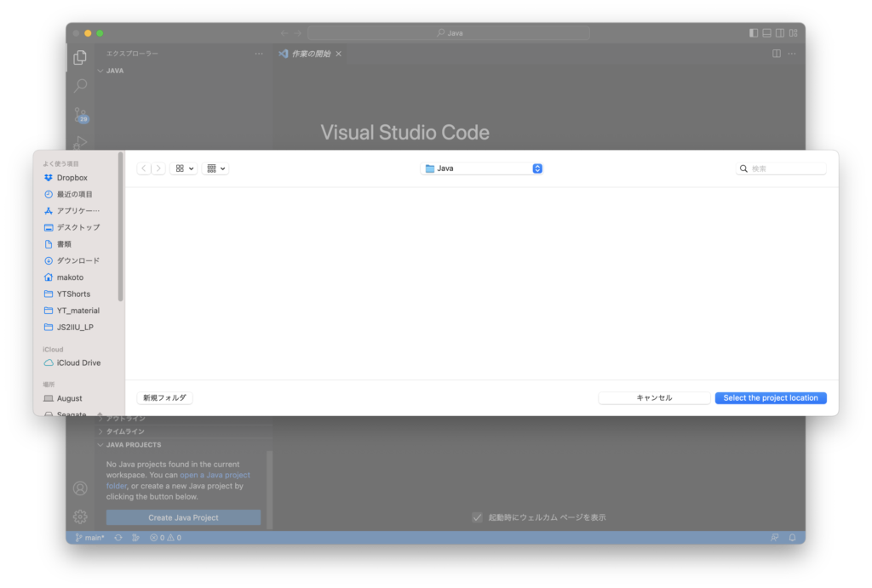Toggle the show welcome page on startup checkbox
872x588 pixels.
tap(477, 517)
